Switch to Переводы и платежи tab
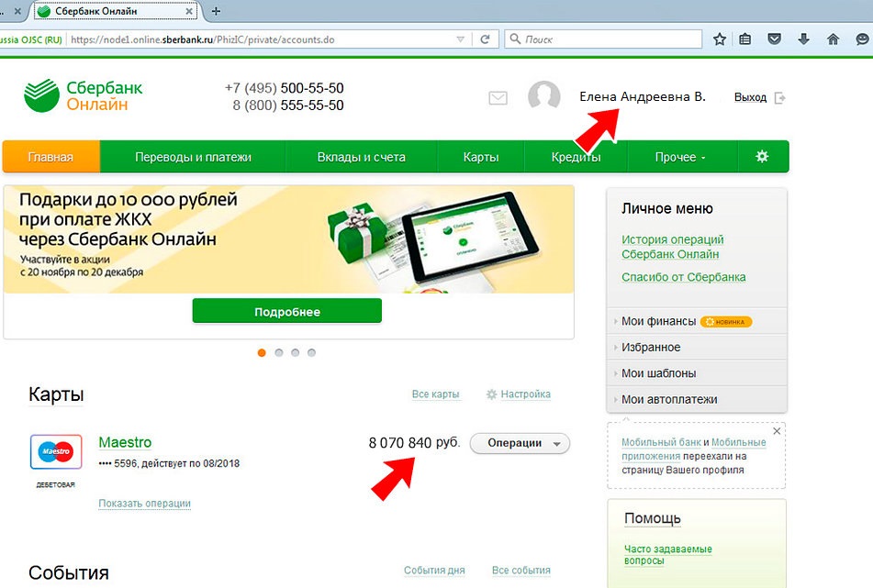This screenshot has width=873, height=588. [x=193, y=157]
